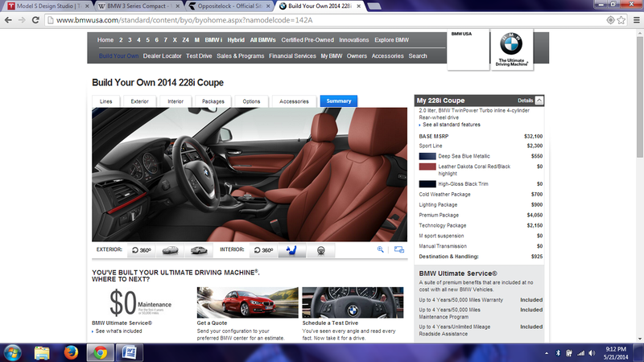The height and width of the screenshot is (362, 644).
Task: Click Test Drive nav link
Action: click(x=199, y=56)
